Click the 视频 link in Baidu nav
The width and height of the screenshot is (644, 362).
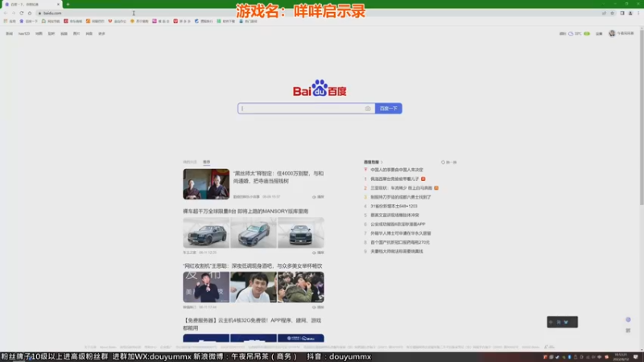[x=64, y=34]
